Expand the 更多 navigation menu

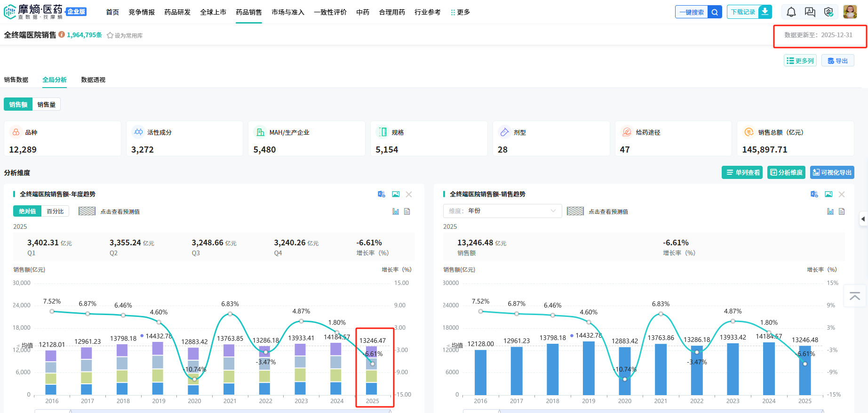pyautogui.click(x=460, y=12)
